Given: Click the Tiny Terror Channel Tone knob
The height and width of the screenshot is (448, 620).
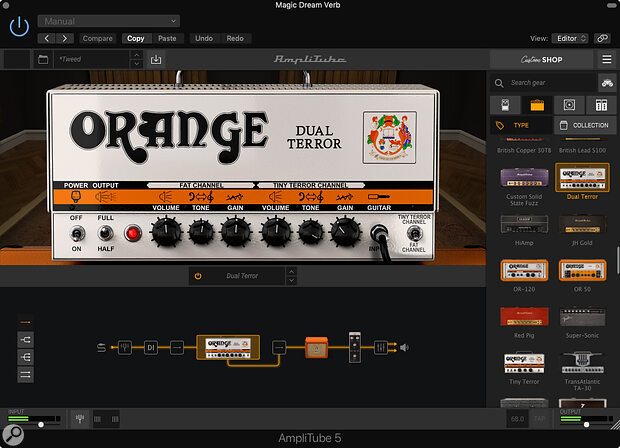Looking at the screenshot, I should pyautogui.click(x=311, y=232).
